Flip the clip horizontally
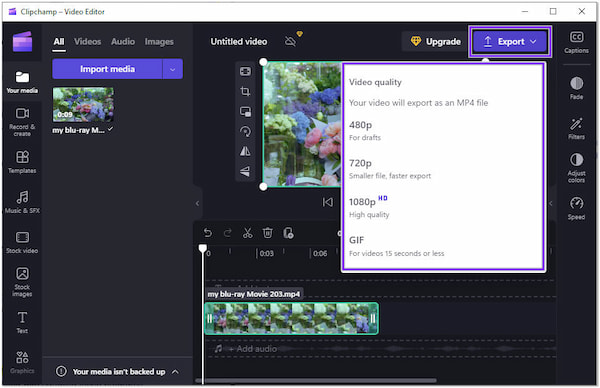 (x=245, y=151)
